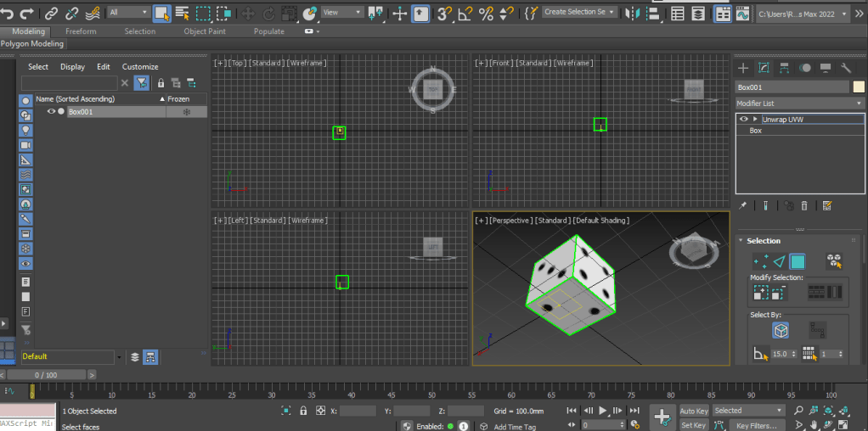Toggle the Unwrap UVW modifier eye icon
The height and width of the screenshot is (431, 868).
point(744,119)
